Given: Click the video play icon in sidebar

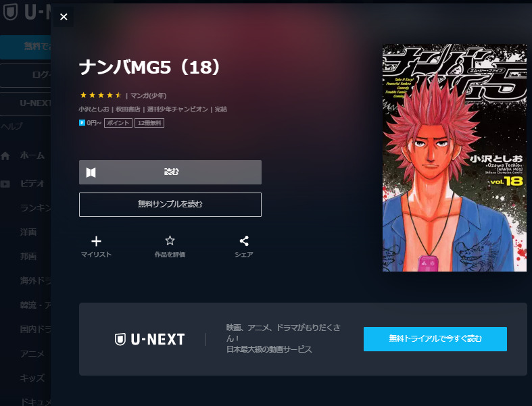Looking at the screenshot, I should [5, 184].
